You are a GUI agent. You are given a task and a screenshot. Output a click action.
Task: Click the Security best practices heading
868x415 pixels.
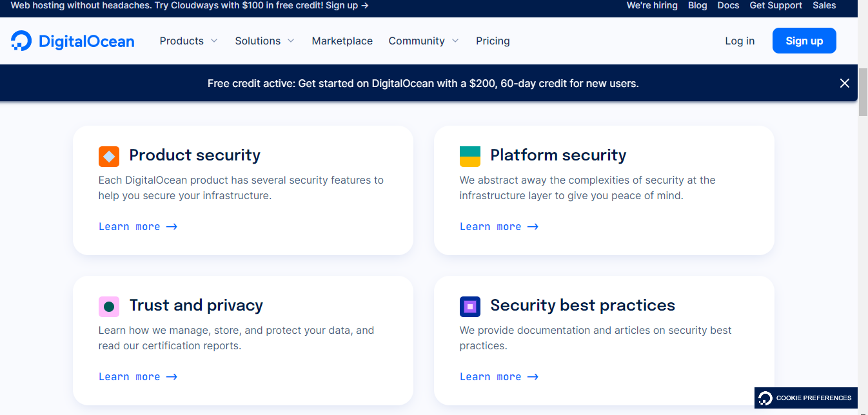583,305
